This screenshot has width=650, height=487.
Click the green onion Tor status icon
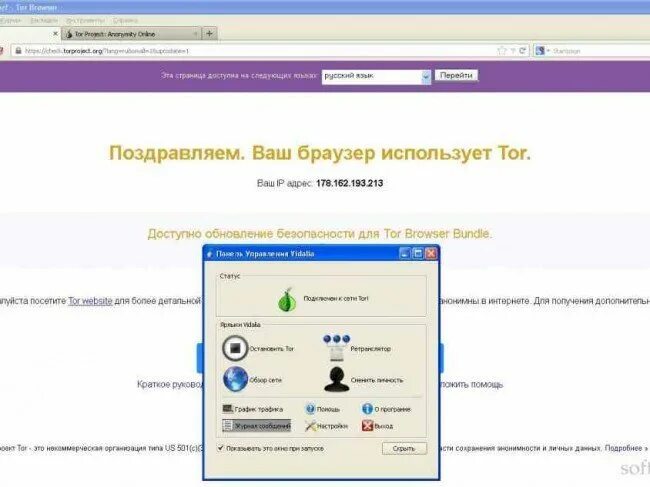(x=287, y=299)
